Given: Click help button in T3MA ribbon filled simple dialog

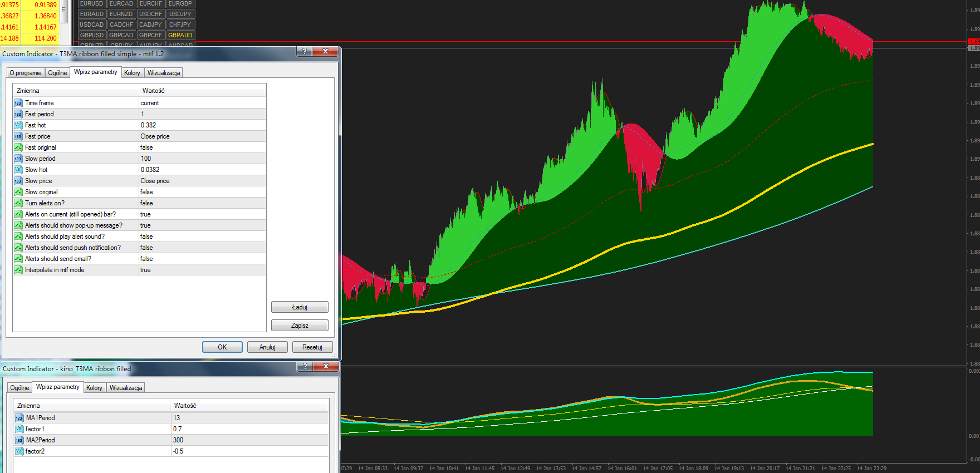Looking at the screenshot, I should tap(304, 51).
